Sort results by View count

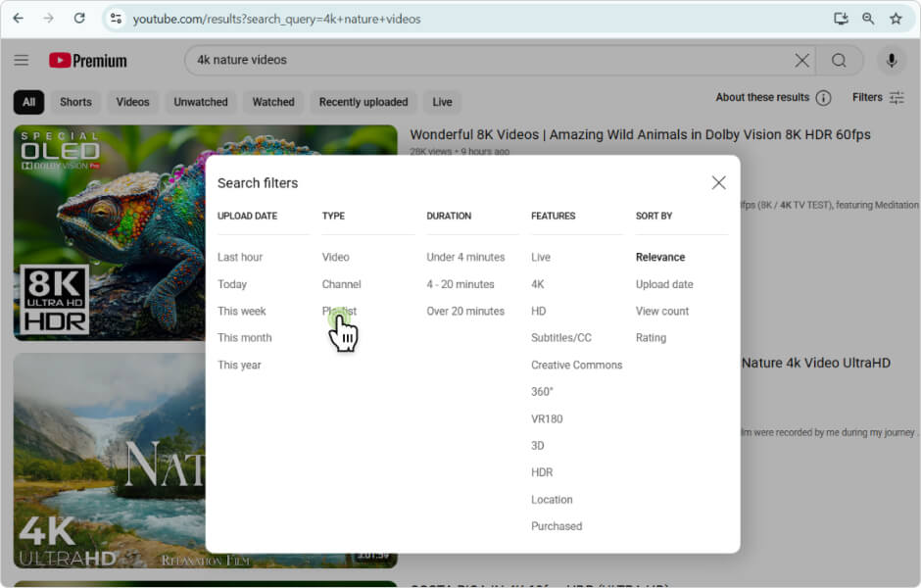pyautogui.click(x=662, y=311)
